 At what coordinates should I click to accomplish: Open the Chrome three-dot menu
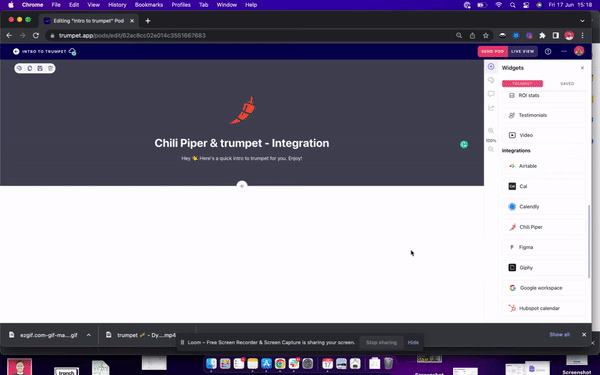pyautogui.click(x=582, y=35)
